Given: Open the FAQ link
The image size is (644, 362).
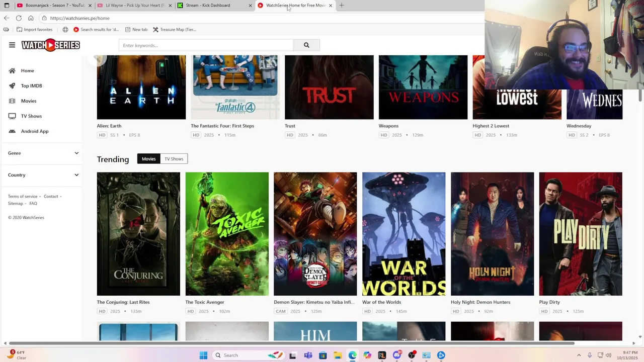Looking at the screenshot, I should tap(33, 204).
